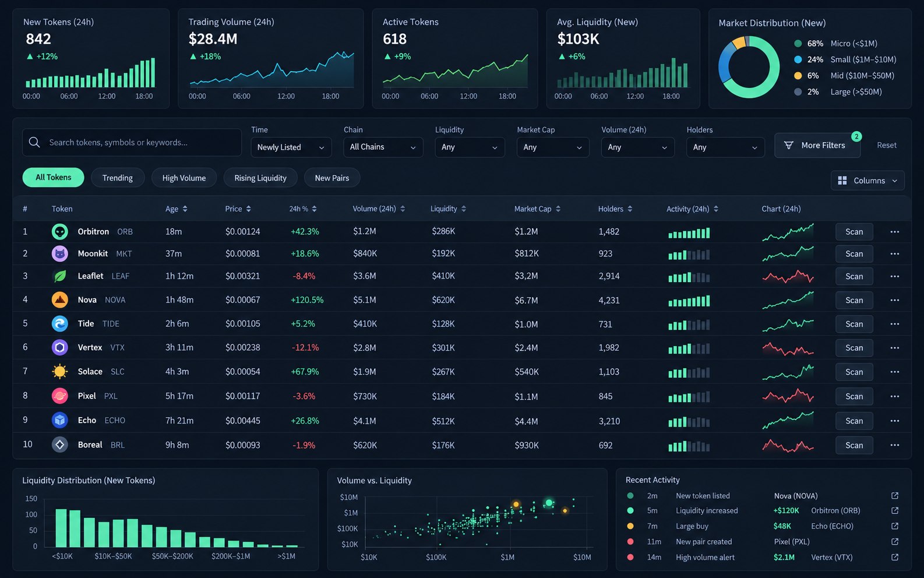Open more options for Solace row
The width and height of the screenshot is (924, 578).
[x=895, y=372]
